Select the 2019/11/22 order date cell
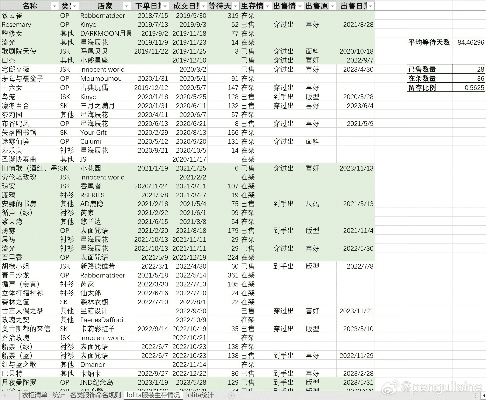Screen dimensions: 486x400 151,51
